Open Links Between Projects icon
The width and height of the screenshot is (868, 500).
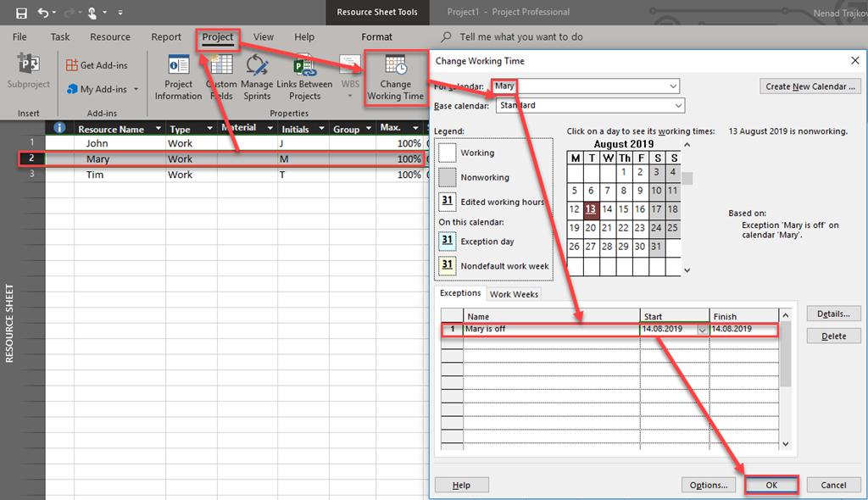304,66
